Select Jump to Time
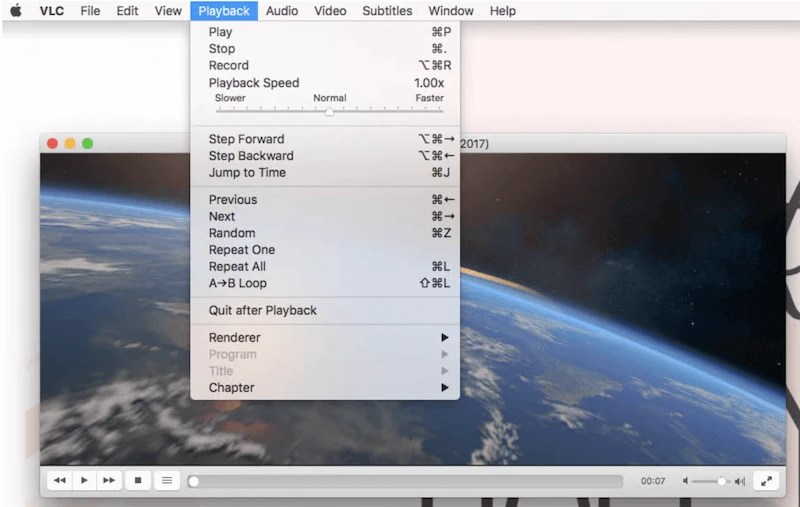The image size is (800, 507). [x=325, y=172]
